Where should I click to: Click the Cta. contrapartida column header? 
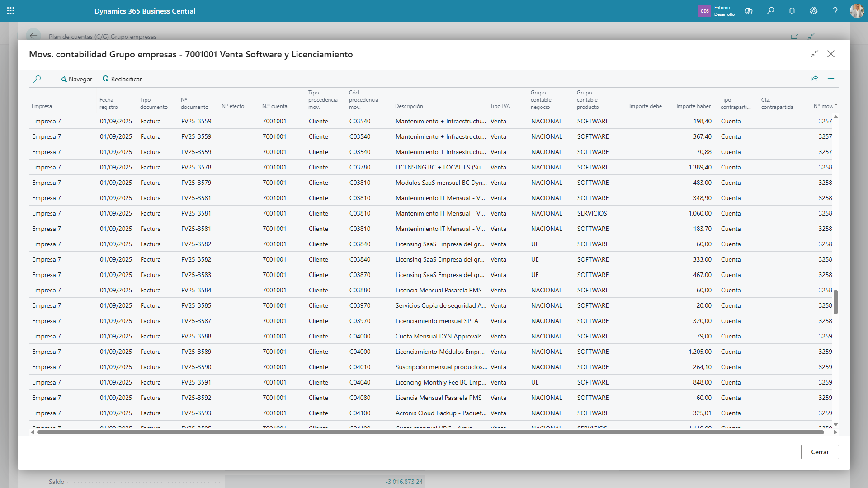coord(777,103)
